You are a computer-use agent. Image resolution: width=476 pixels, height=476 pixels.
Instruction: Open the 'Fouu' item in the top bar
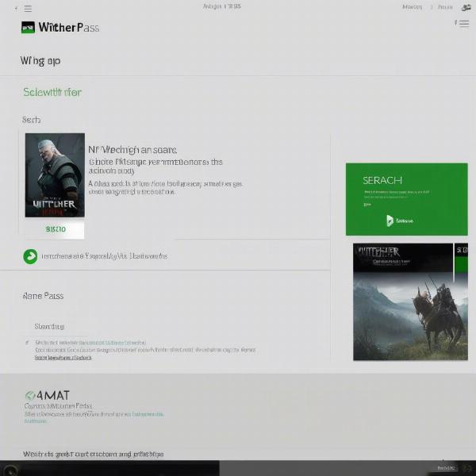445,7
